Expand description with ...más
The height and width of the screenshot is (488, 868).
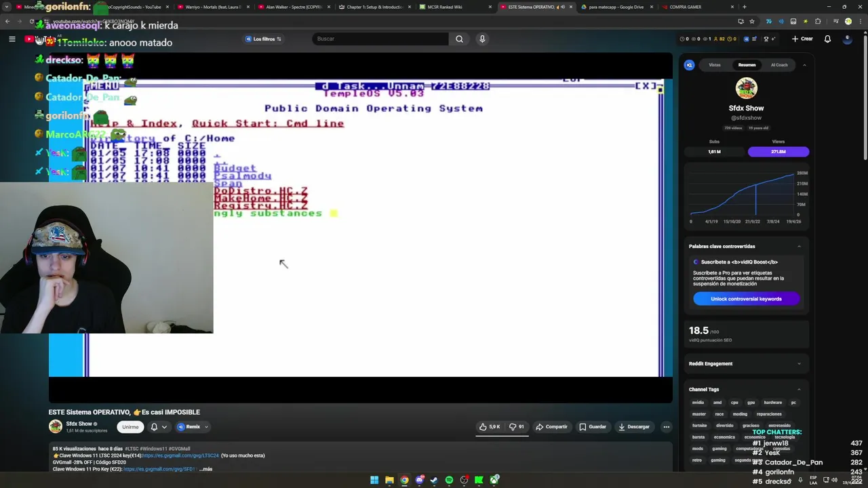pos(205,469)
